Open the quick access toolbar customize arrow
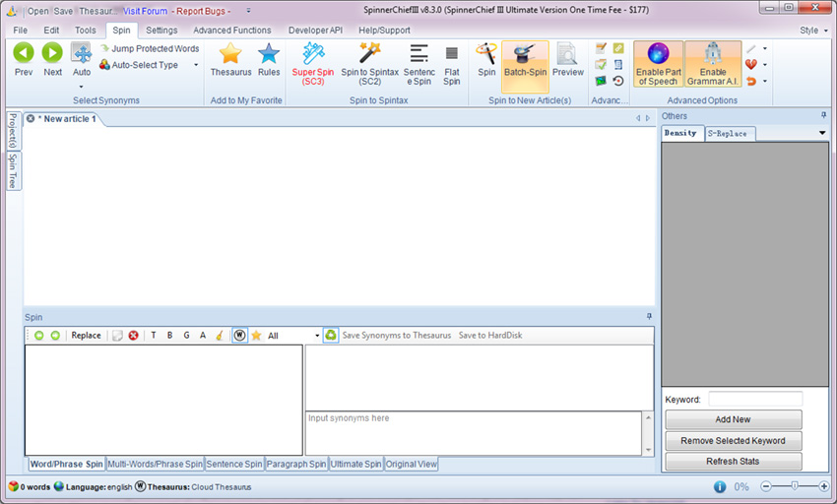 click(248, 11)
